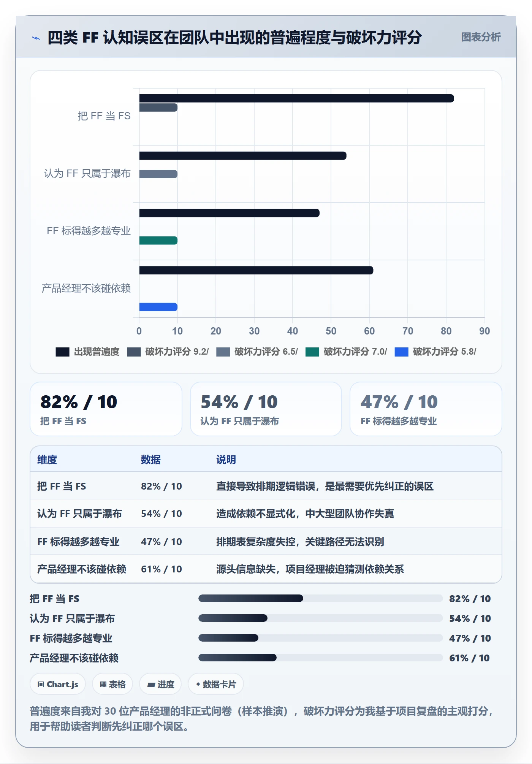The image size is (532, 764).
Task: Click the dark 61 bar for 产品经理不该碰依赖
Action: [256, 271]
